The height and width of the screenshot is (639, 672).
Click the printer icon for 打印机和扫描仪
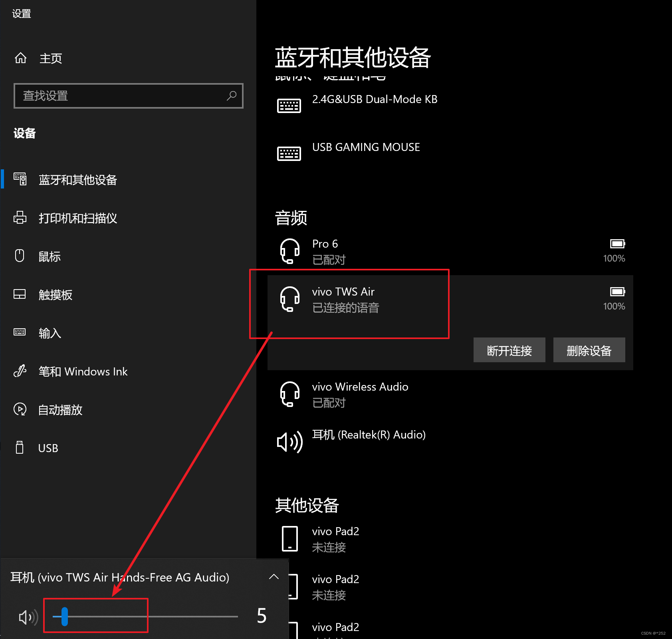(20, 217)
